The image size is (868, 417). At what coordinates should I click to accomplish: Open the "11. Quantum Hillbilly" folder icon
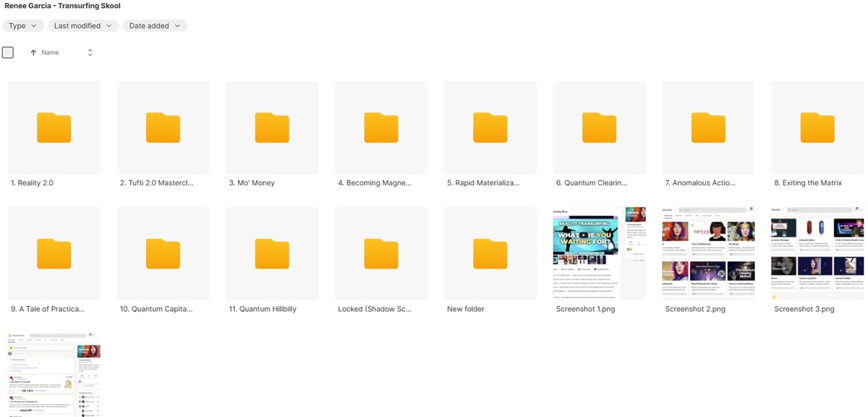click(272, 253)
